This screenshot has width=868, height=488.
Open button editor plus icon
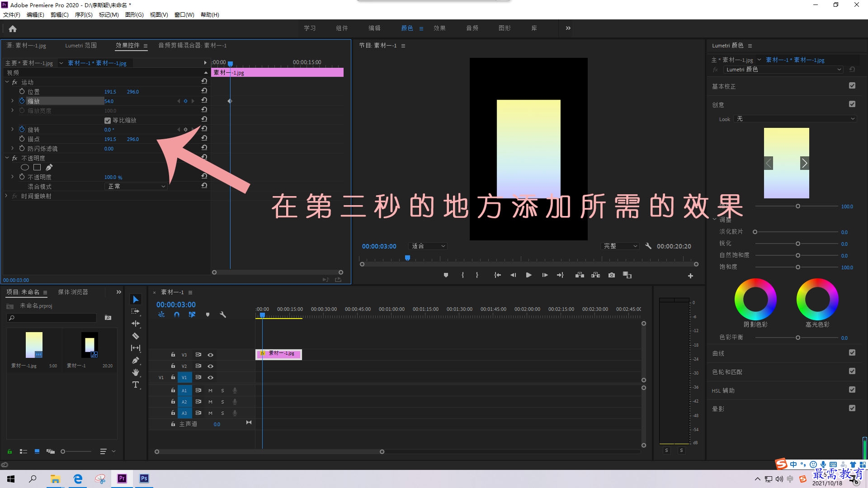coord(690,276)
